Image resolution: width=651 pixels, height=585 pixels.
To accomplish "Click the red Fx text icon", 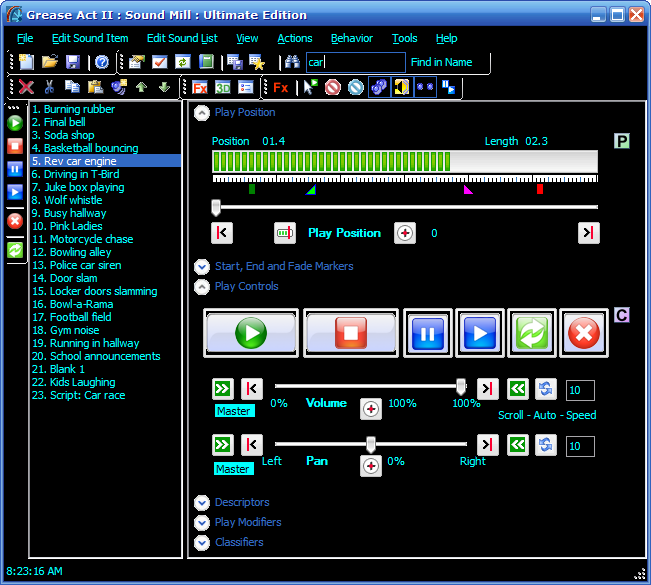I will 281,88.
